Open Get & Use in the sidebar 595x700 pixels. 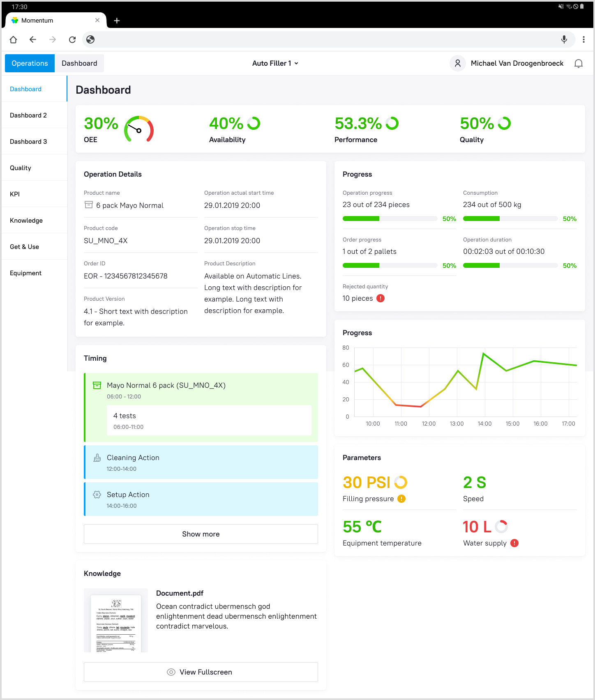(35, 246)
